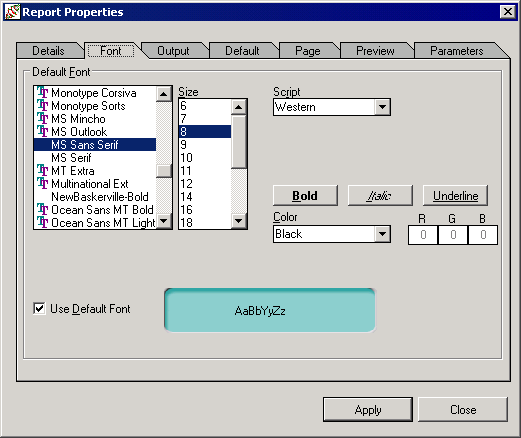Click TrueType icon beside MS Mincho
This screenshot has width=521, height=438.
(42, 118)
